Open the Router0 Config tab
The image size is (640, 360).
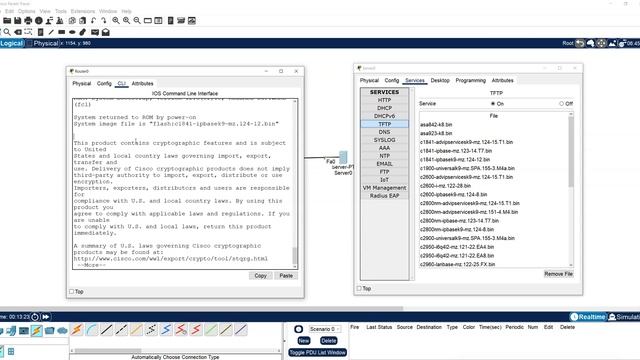point(104,83)
